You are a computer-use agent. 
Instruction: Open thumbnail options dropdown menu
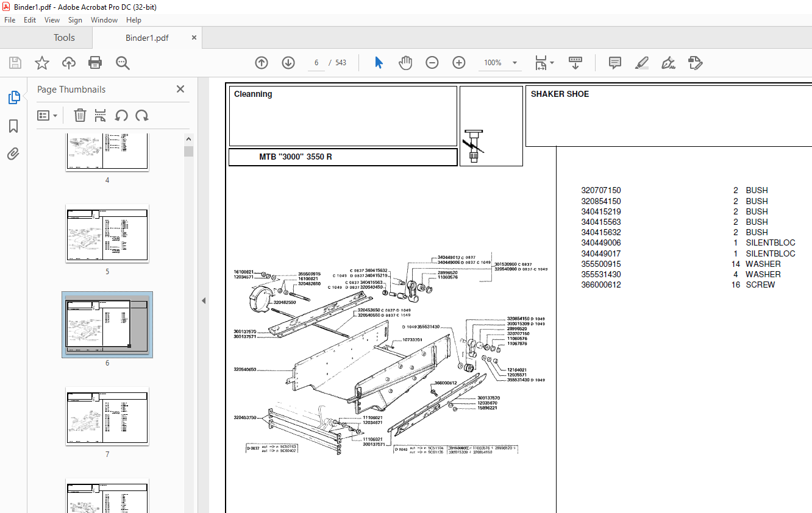coord(47,115)
